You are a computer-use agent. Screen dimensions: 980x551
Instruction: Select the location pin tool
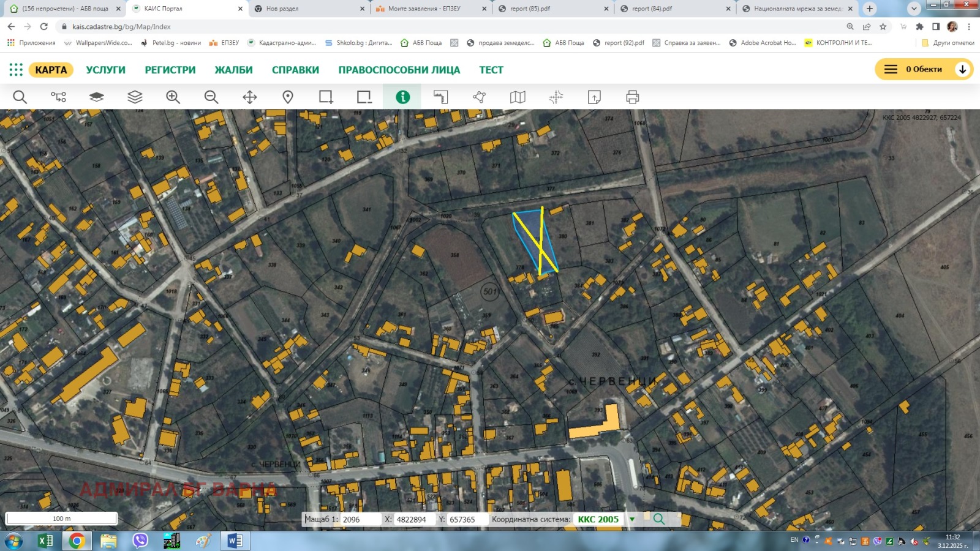[288, 96]
